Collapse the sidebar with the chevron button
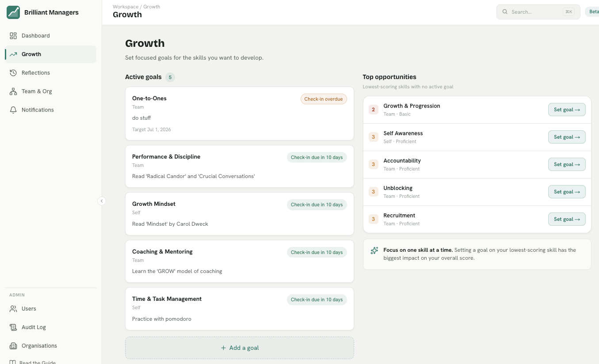The image size is (599, 364). pos(102,201)
